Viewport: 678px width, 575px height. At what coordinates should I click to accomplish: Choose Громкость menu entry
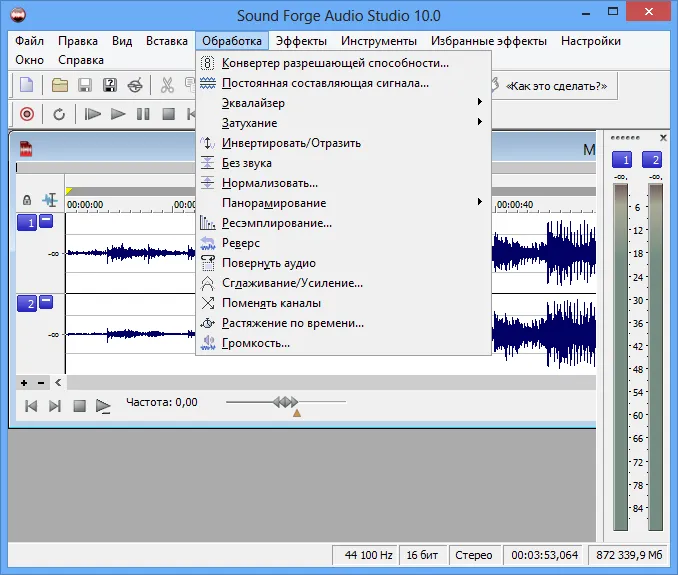pos(343,343)
